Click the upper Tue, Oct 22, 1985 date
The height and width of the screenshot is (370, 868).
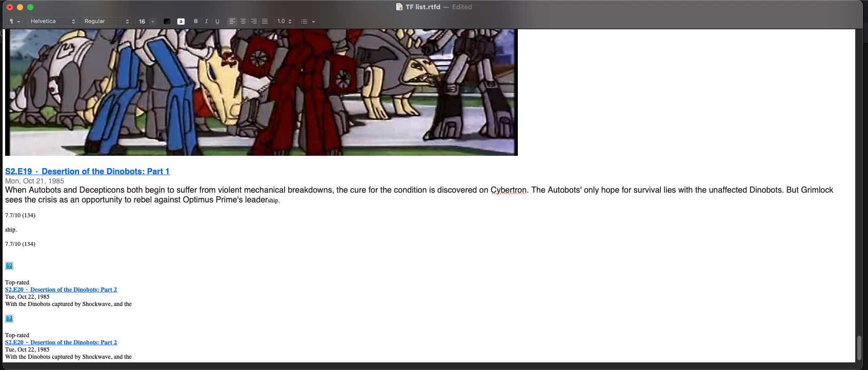click(x=27, y=297)
